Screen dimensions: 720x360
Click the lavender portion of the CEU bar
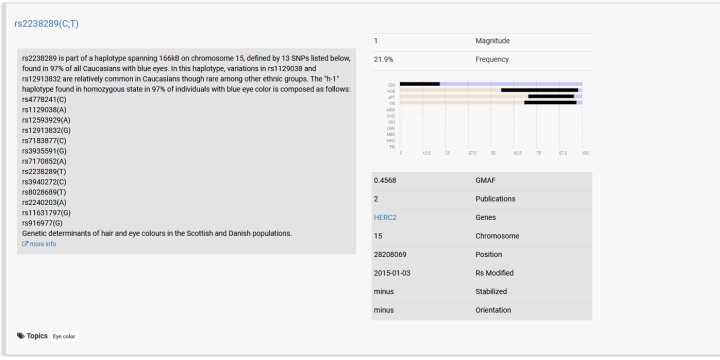point(511,84)
